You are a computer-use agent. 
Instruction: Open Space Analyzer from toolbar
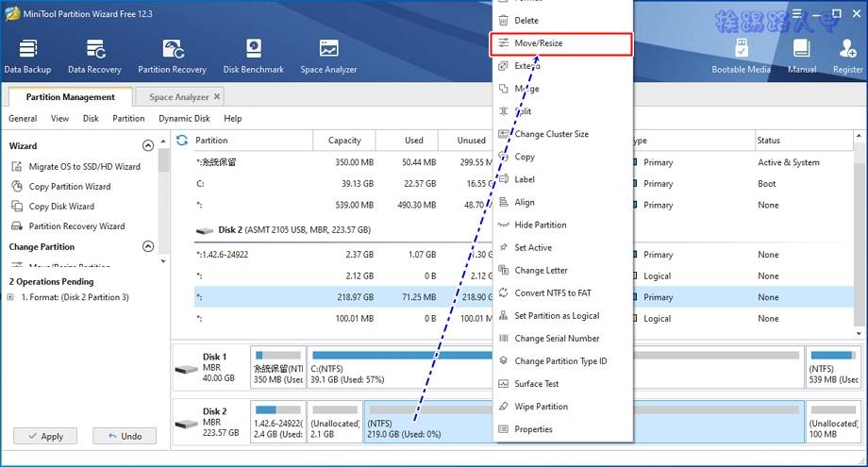click(328, 56)
